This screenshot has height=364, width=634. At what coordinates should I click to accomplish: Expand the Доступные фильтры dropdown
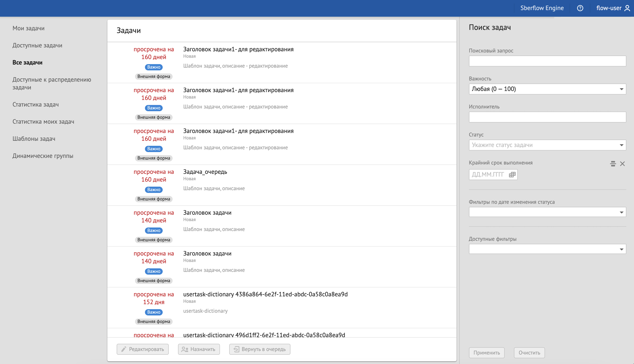click(547, 249)
